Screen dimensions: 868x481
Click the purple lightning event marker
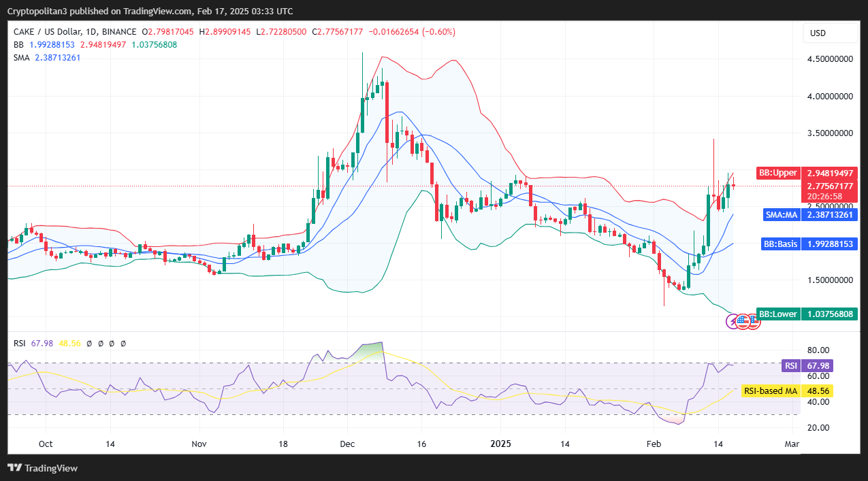click(733, 321)
